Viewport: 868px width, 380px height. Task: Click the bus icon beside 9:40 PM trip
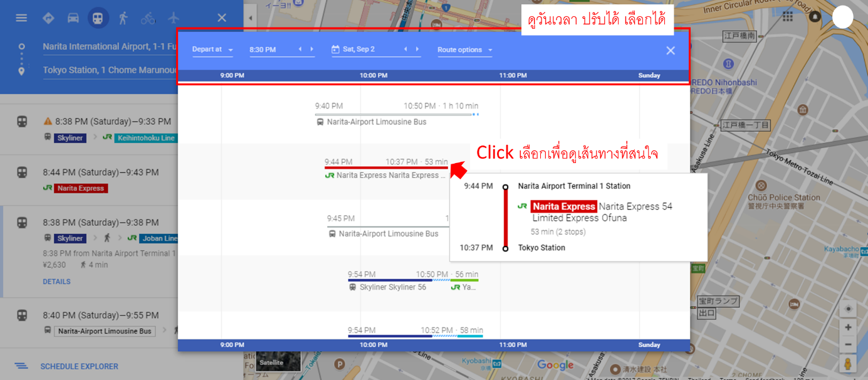click(320, 122)
